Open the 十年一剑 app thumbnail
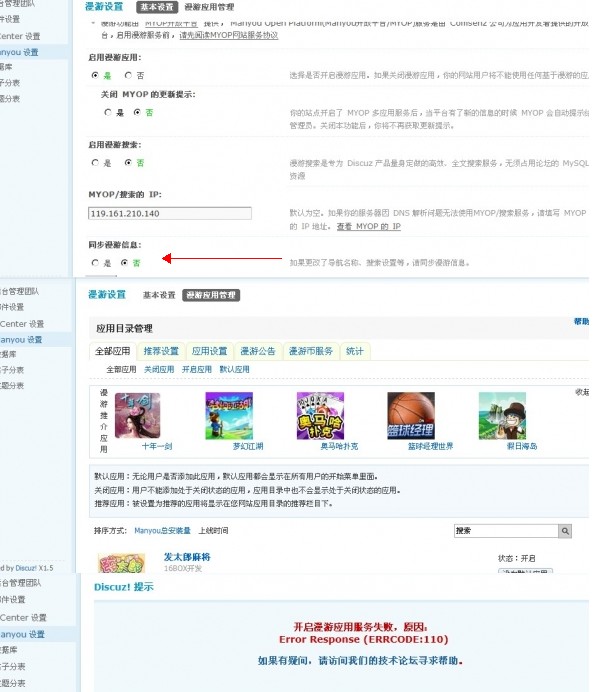The width and height of the screenshot is (605, 692). pos(137,415)
